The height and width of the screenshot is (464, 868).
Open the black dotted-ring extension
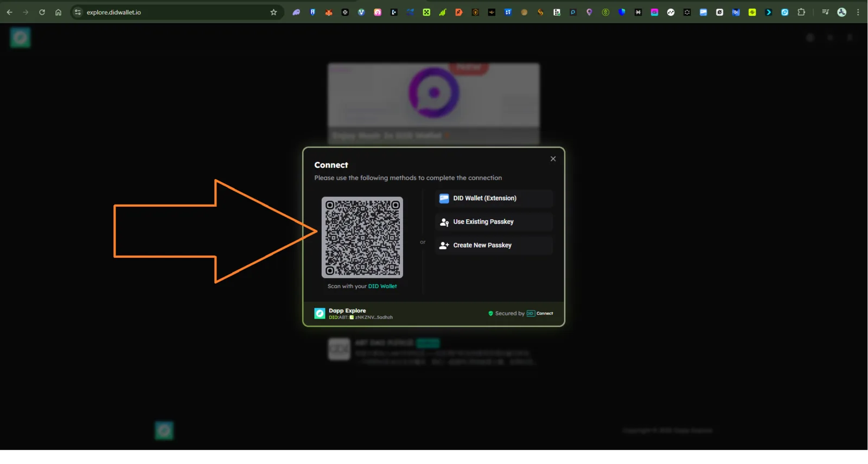pos(687,12)
